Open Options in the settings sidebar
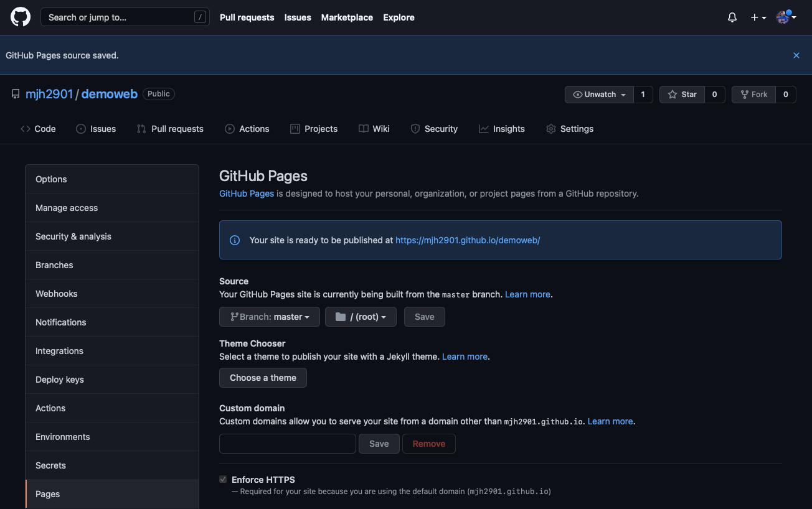 coord(112,179)
